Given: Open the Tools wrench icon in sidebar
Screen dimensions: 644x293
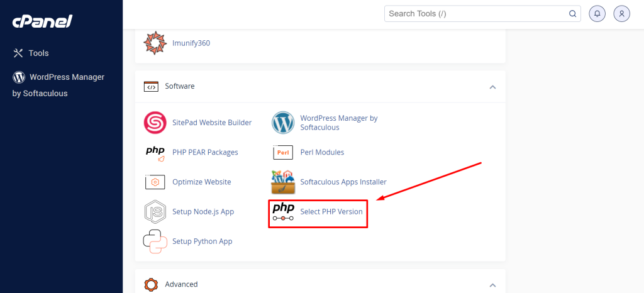Looking at the screenshot, I should pos(18,53).
